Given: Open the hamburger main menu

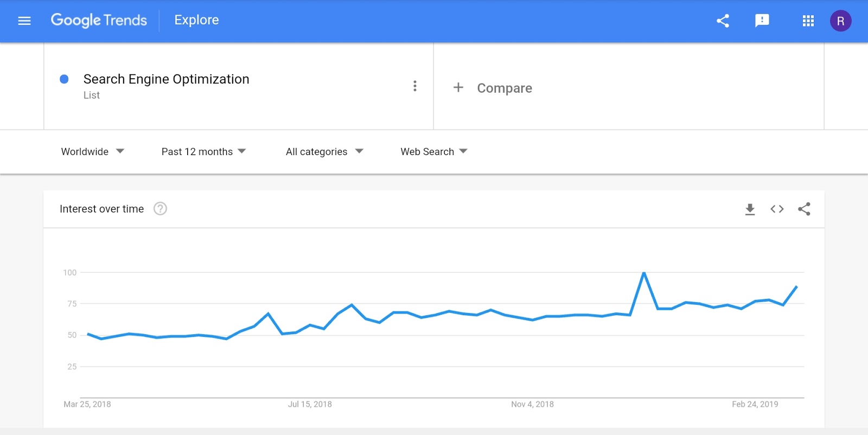Looking at the screenshot, I should (x=24, y=21).
